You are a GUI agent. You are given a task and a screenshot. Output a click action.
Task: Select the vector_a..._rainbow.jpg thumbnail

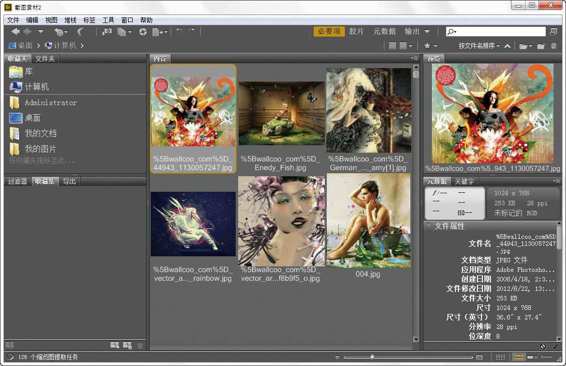pos(193,224)
